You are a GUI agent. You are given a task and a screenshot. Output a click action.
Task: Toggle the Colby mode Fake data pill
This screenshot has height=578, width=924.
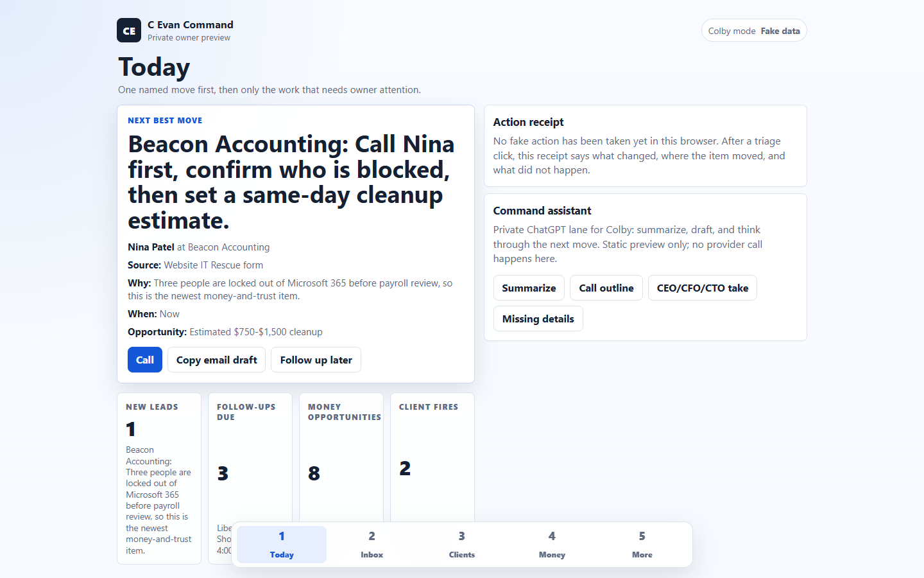(754, 31)
